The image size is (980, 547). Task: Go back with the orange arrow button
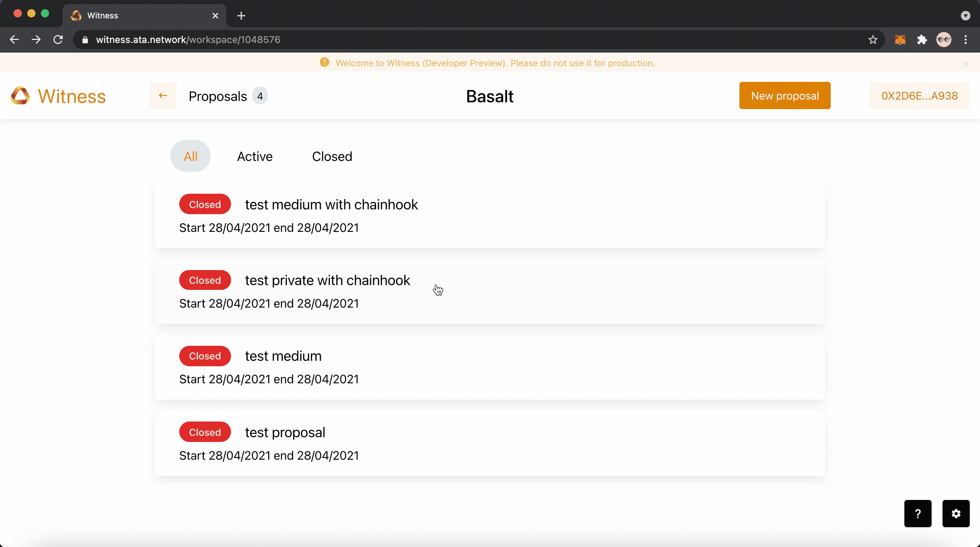click(163, 95)
